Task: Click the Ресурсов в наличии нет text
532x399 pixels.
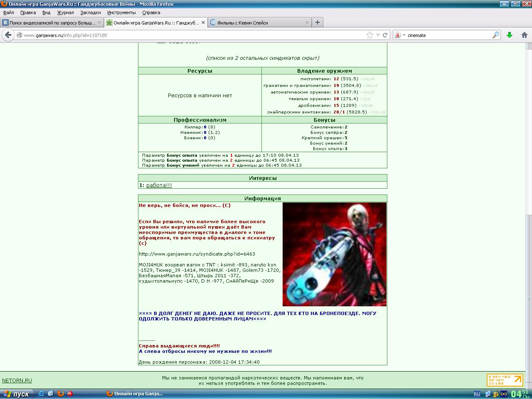Action: (200, 95)
